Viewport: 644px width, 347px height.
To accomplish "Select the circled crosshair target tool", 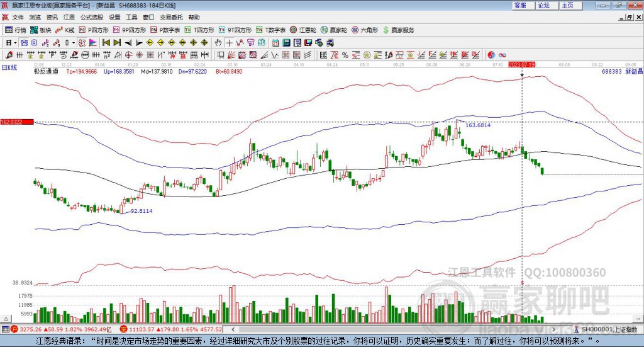I will tap(128, 55).
